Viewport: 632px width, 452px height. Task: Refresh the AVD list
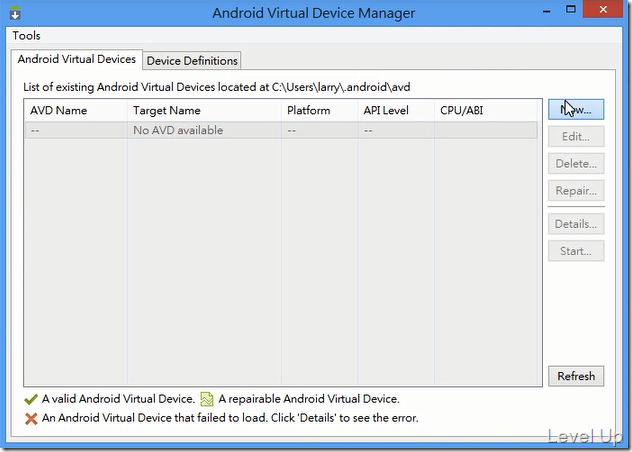coord(576,376)
